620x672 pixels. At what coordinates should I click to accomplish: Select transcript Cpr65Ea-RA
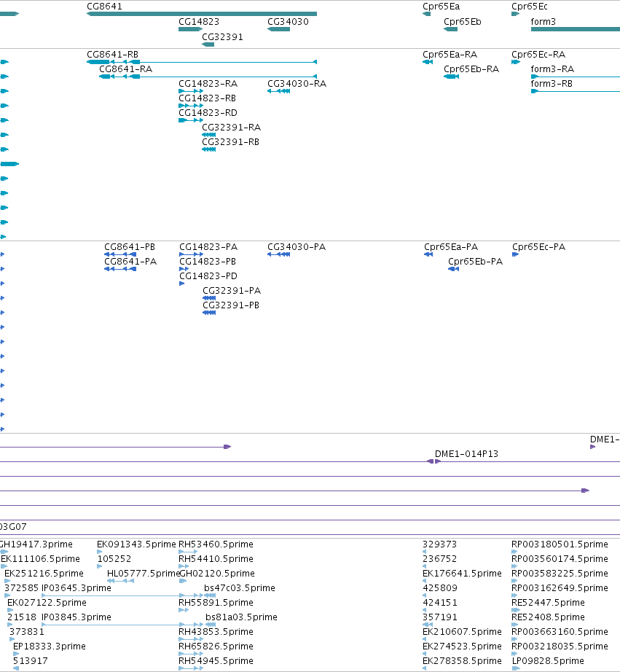[x=427, y=62]
